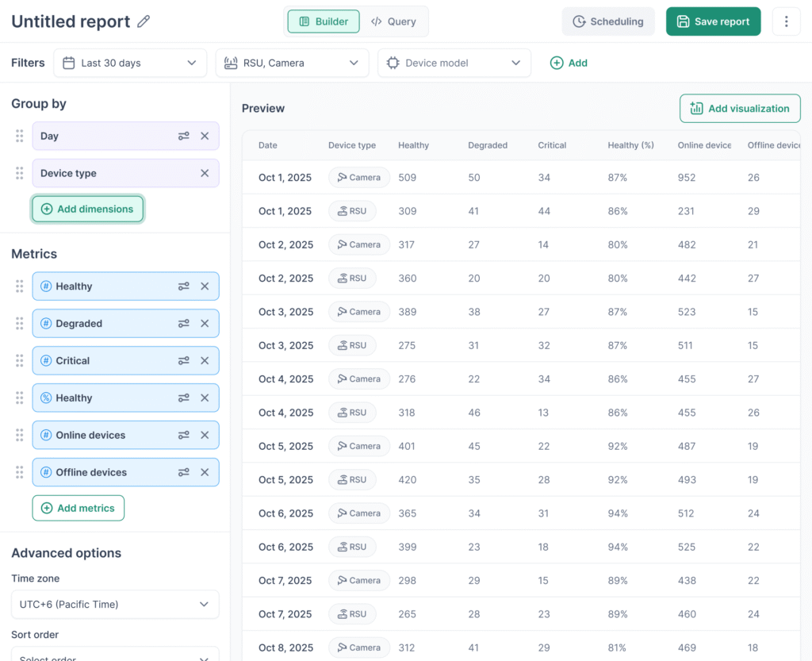
Task: Select the Online devices value 438
Action: pos(687,581)
